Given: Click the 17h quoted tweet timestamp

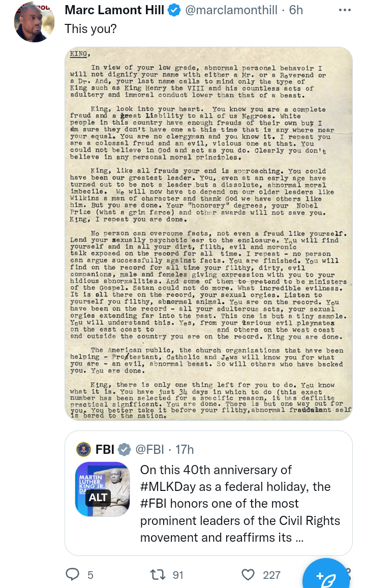Looking at the screenshot, I should (184, 449).
